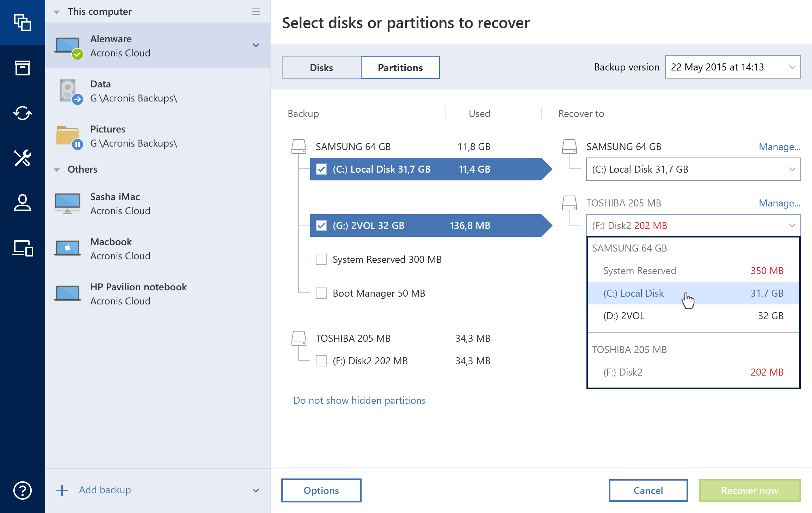
Task: Select the HP Pavilion notebook entry
Action: click(158, 294)
